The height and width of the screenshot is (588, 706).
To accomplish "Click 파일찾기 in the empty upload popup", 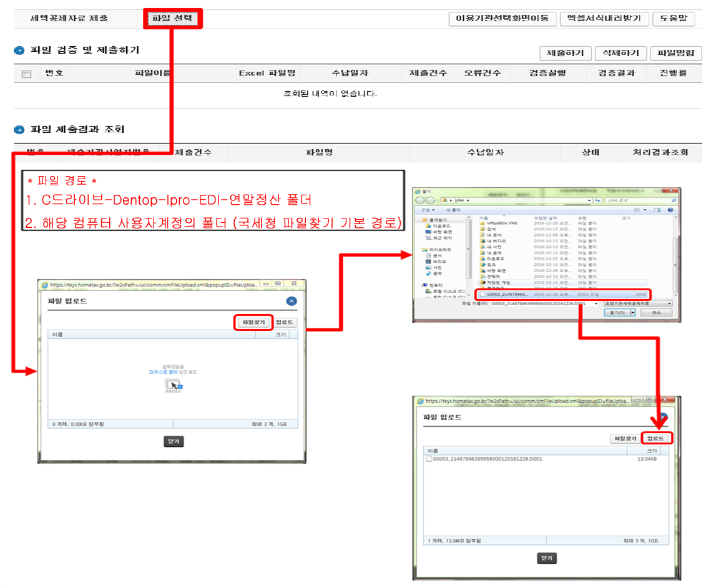I will pyautogui.click(x=253, y=322).
